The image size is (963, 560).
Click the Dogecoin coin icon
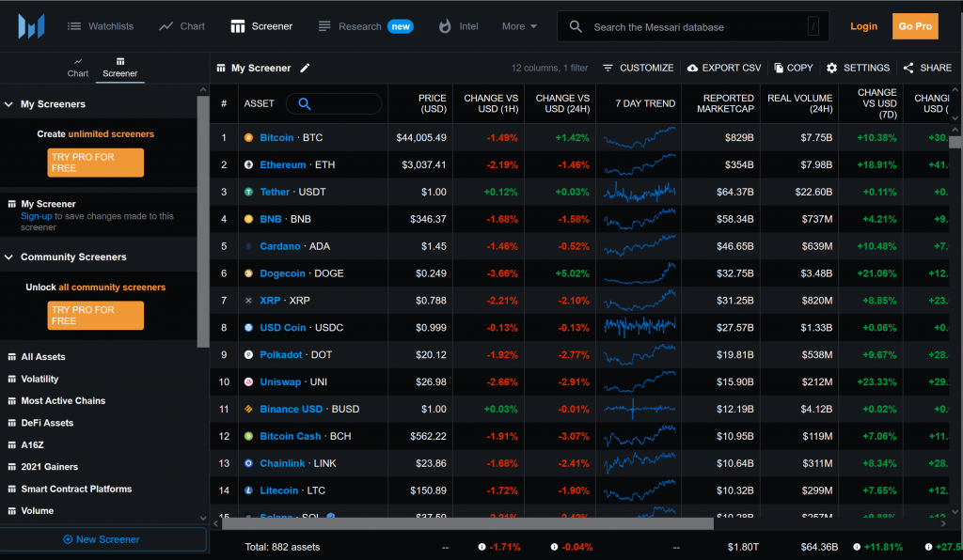[x=248, y=273]
